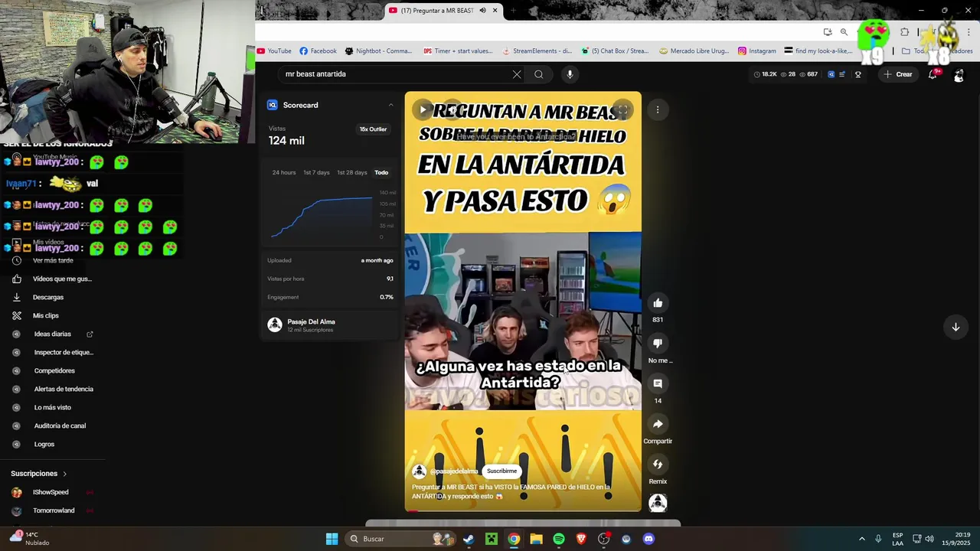Open comments with 14 replies
Screen dimensions: 980x551
point(658,383)
